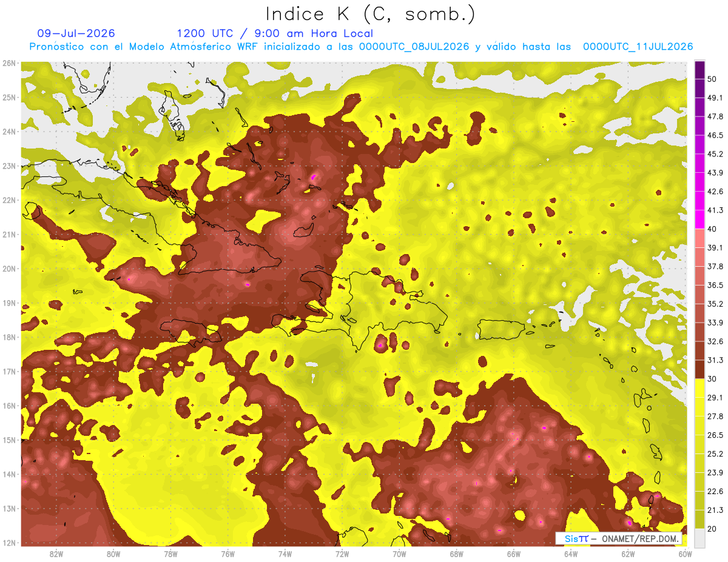This screenshot has width=728, height=562.
Task: Click the color bar label '40'
Action: 712,229
